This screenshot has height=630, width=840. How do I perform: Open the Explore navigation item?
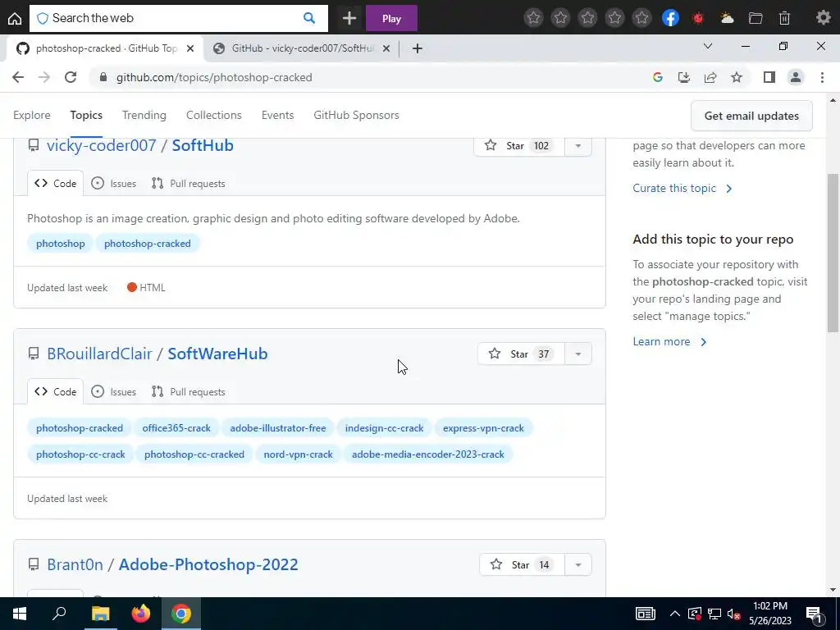click(32, 115)
